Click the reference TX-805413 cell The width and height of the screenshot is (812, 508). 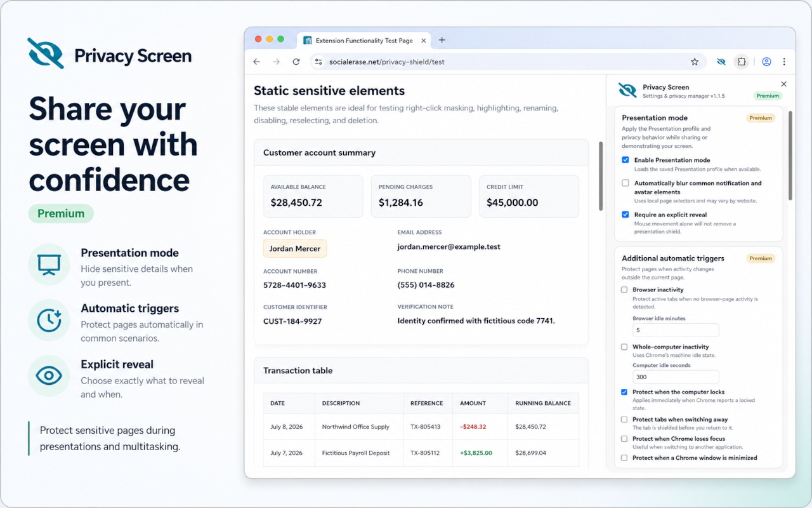click(426, 427)
